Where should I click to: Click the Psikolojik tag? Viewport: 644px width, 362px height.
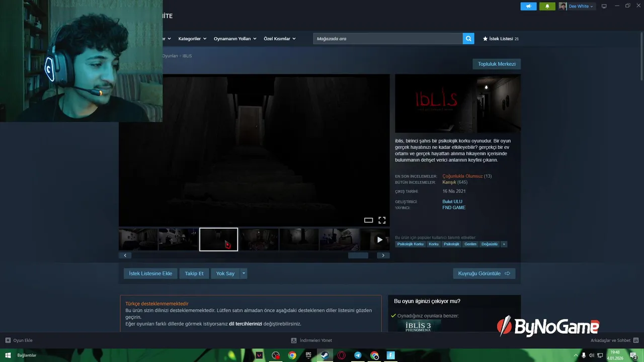(451, 244)
